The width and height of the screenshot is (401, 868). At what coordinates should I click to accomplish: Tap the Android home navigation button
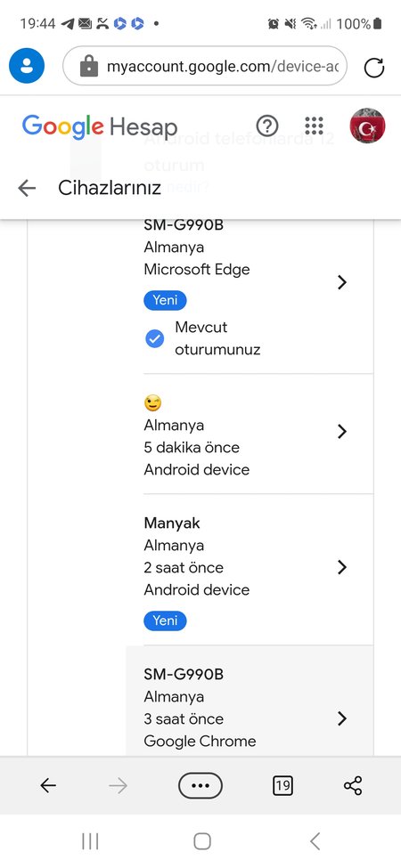point(202,841)
